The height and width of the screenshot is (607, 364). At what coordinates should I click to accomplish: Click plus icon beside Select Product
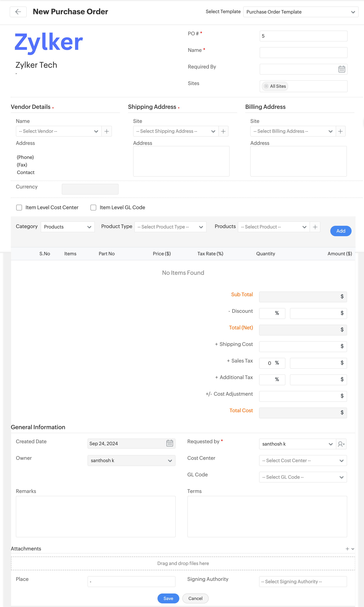315,227
